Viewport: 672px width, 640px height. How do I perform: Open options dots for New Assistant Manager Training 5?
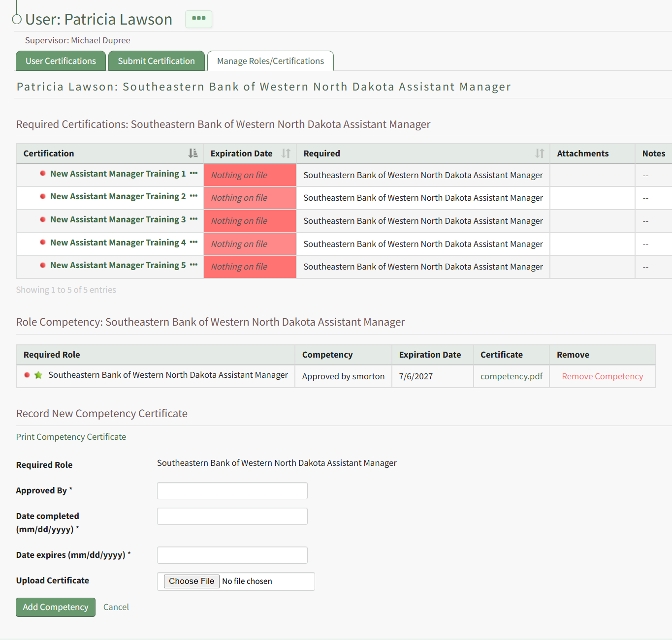tap(193, 265)
